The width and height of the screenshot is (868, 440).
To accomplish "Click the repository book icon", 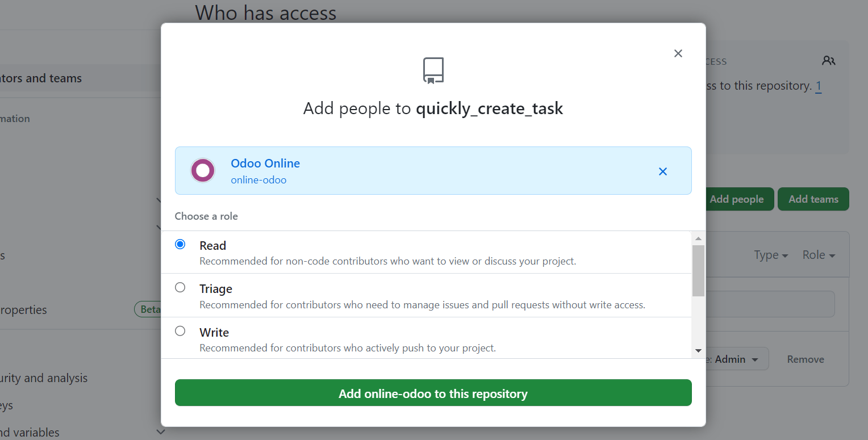I will (x=433, y=71).
